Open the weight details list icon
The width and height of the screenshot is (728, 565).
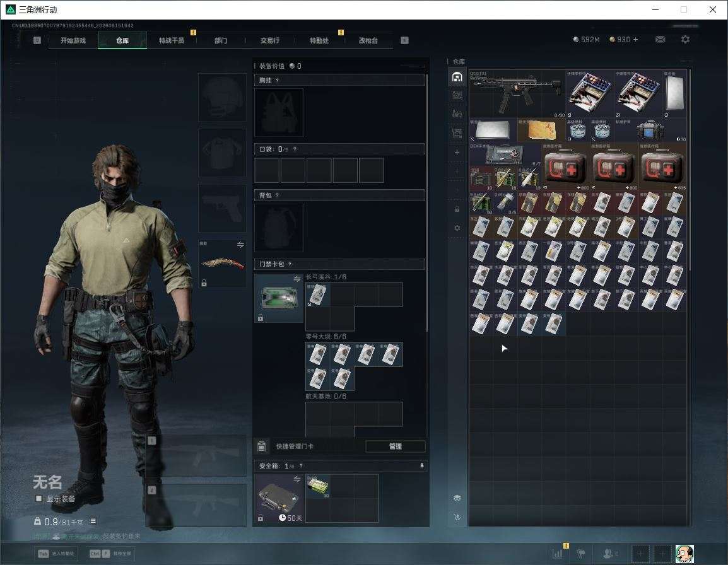[93, 521]
